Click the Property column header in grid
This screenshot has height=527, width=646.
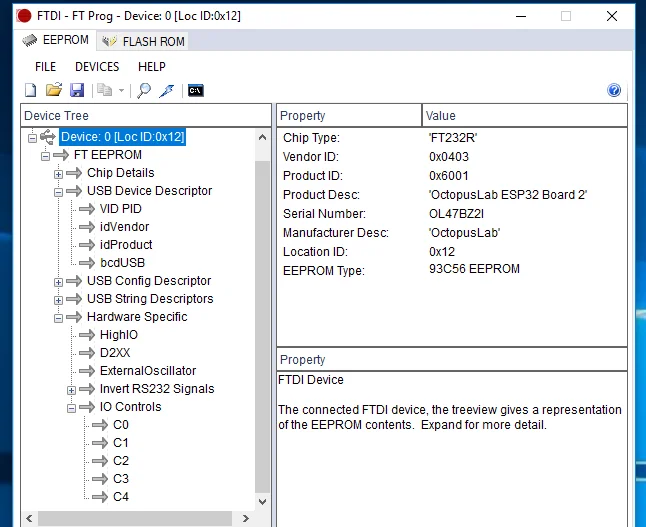pos(349,115)
